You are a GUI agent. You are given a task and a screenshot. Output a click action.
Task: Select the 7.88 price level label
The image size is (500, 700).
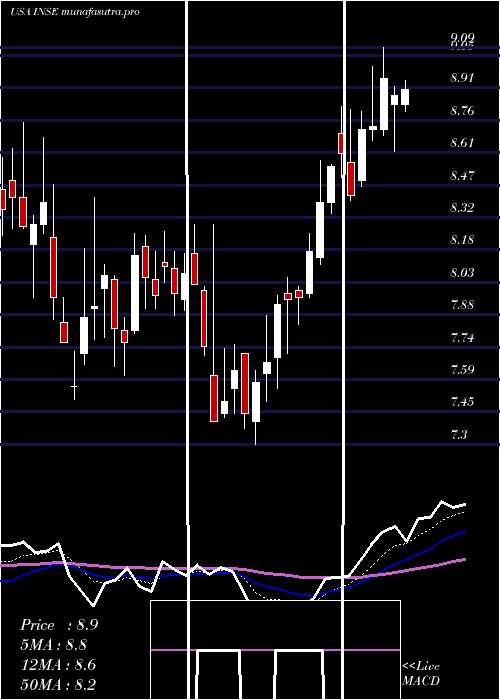pos(462,305)
